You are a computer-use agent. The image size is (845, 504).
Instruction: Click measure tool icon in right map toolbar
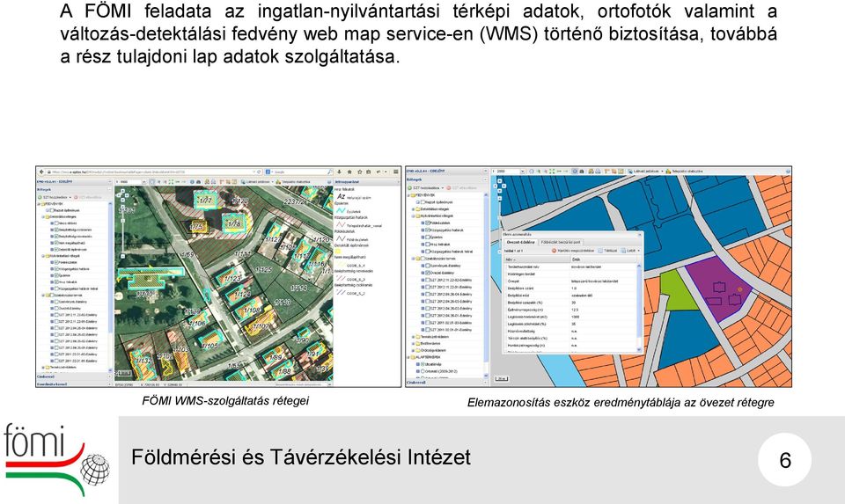[x=606, y=172]
